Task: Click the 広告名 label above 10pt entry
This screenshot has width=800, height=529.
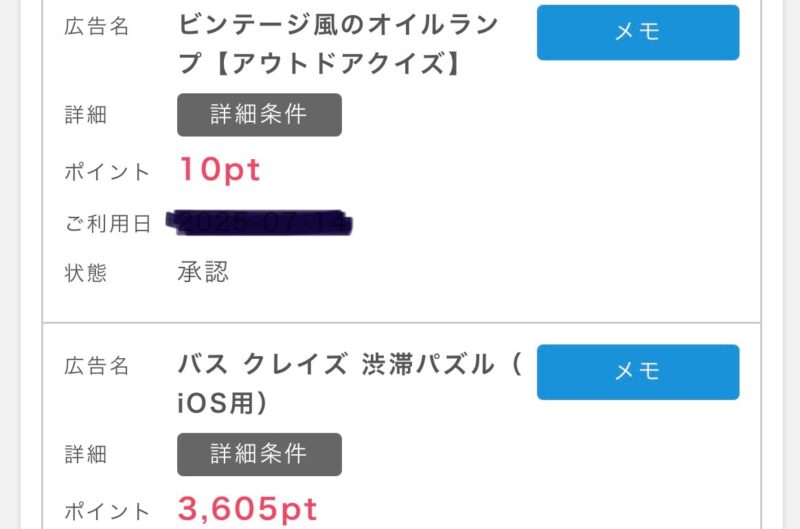Action: pyautogui.click(x=96, y=27)
